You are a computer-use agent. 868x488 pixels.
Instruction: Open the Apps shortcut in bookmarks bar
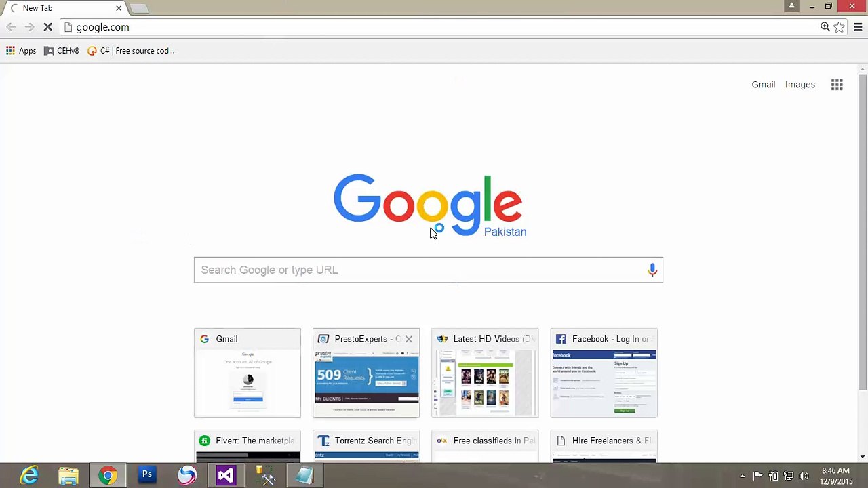pyautogui.click(x=21, y=51)
